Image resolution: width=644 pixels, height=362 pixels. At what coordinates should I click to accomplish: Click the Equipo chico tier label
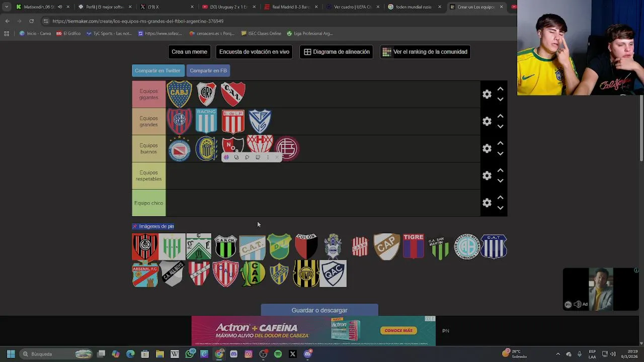click(x=148, y=203)
